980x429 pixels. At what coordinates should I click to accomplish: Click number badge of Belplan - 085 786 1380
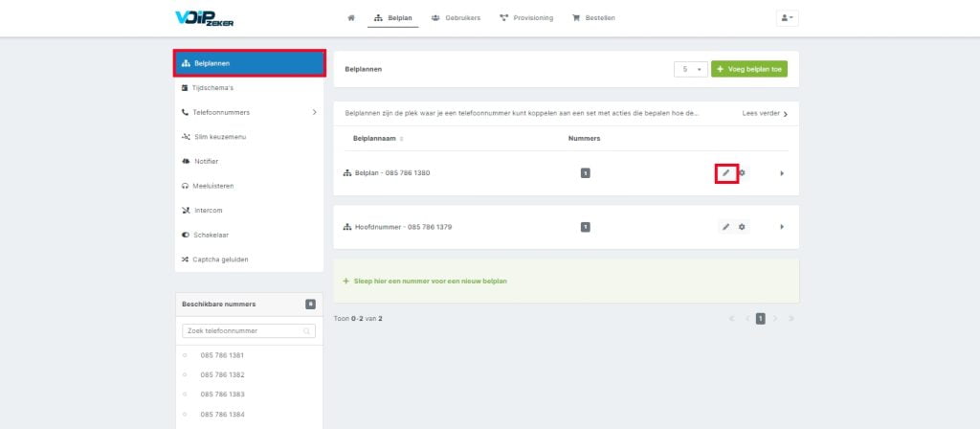tap(585, 173)
